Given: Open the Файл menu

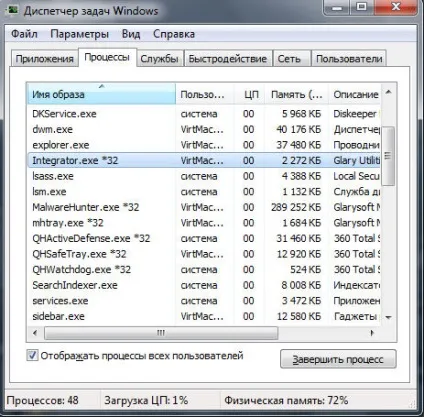Looking at the screenshot, I should (x=24, y=34).
